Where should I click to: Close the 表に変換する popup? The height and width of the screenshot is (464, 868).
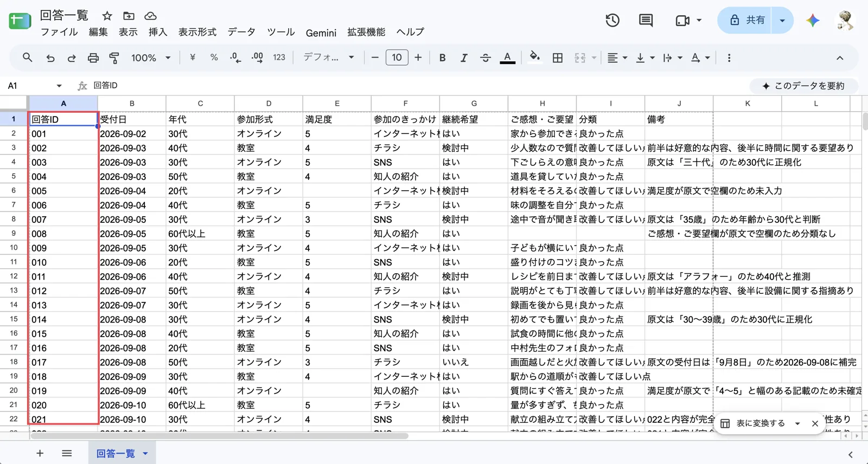pyautogui.click(x=815, y=424)
